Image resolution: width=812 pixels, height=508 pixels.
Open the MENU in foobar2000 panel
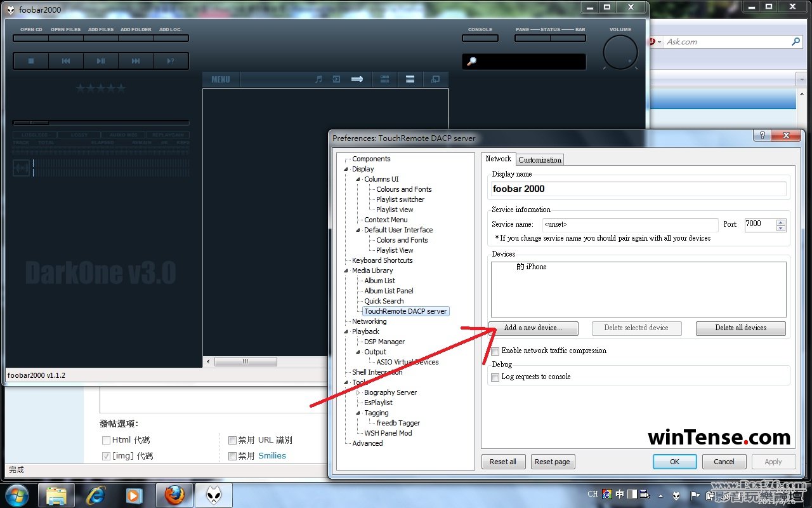coord(221,79)
